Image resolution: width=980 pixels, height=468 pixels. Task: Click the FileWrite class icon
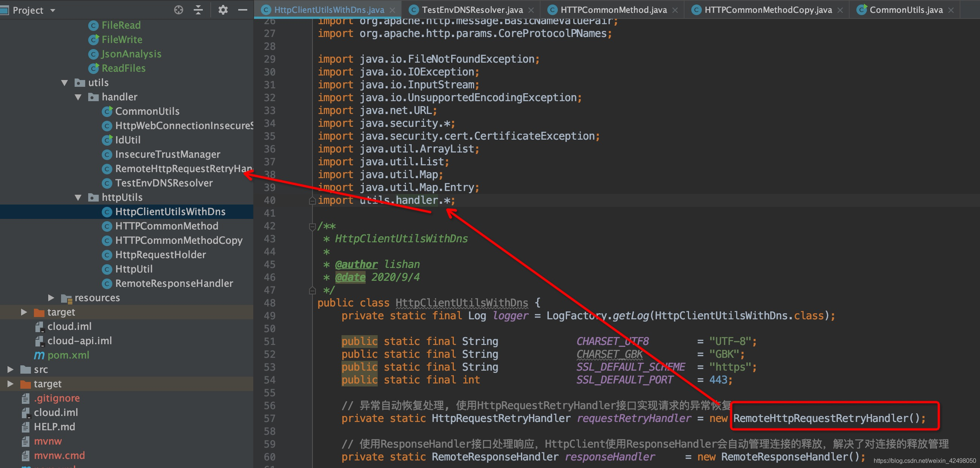click(x=93, y=40)
